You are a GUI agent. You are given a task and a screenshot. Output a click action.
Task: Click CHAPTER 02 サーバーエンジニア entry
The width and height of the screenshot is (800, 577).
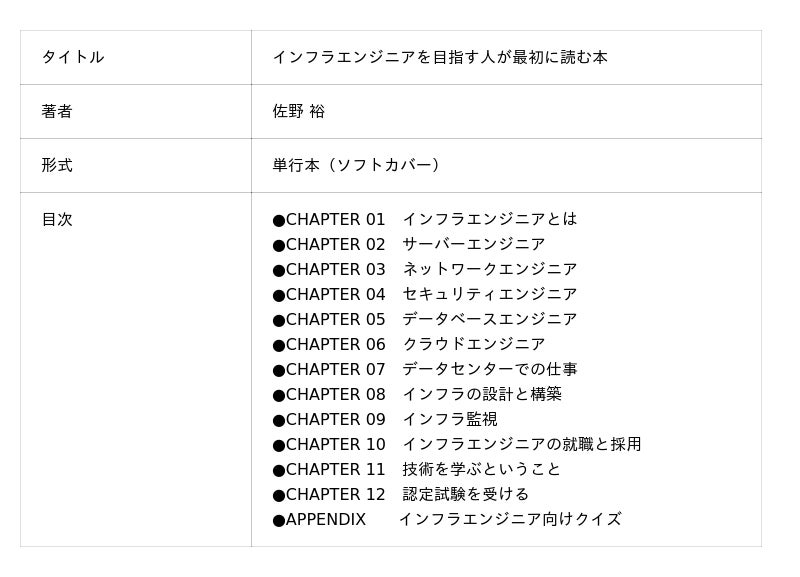point(409,244)
